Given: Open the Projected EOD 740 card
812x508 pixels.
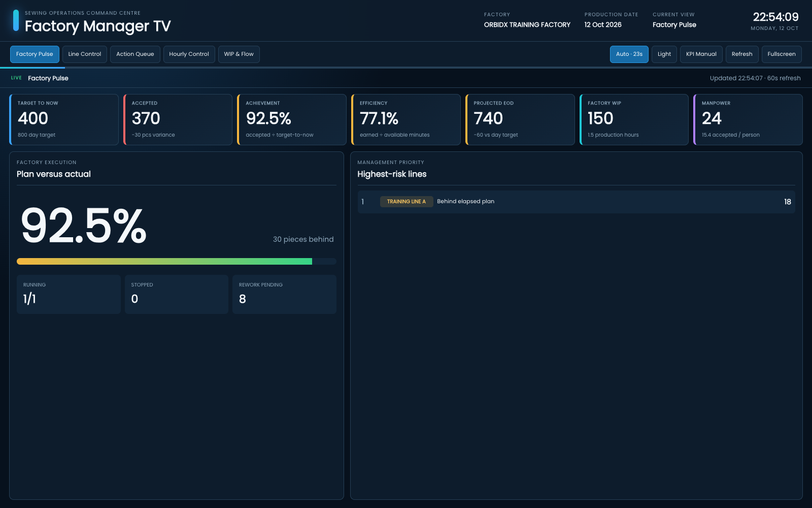Looking at the screenshot, I should [x=520, y=119].
